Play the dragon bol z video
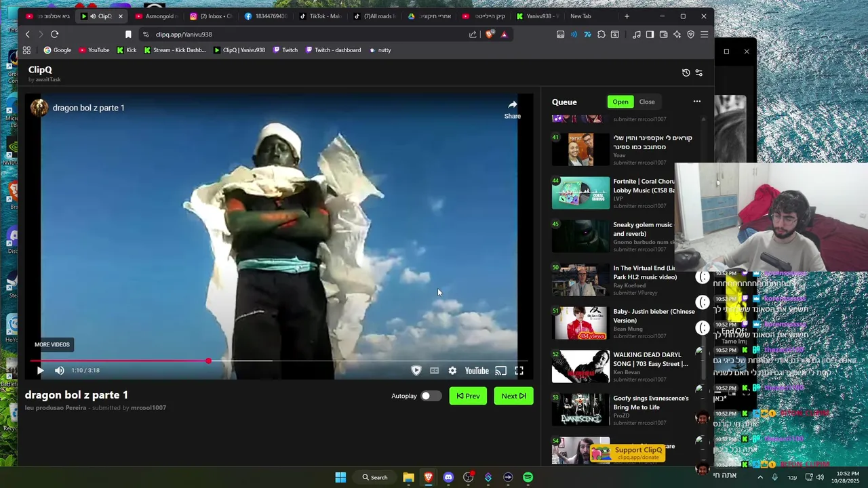Viewport: 868px width, 488px height. coord(40,371)
